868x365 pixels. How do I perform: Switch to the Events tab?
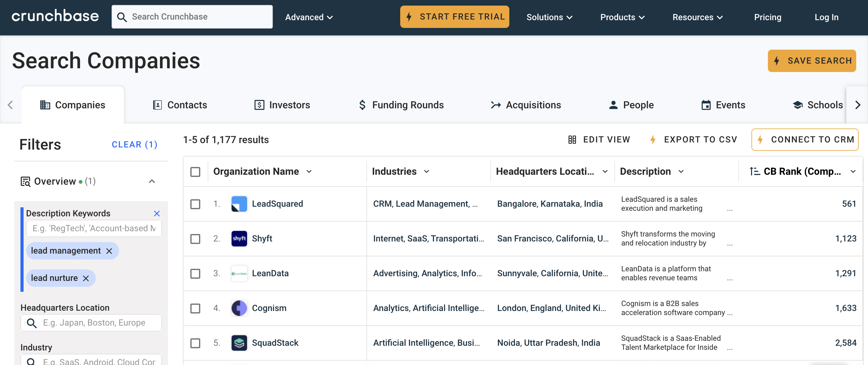pyautogui.click(x=723, y=105)
